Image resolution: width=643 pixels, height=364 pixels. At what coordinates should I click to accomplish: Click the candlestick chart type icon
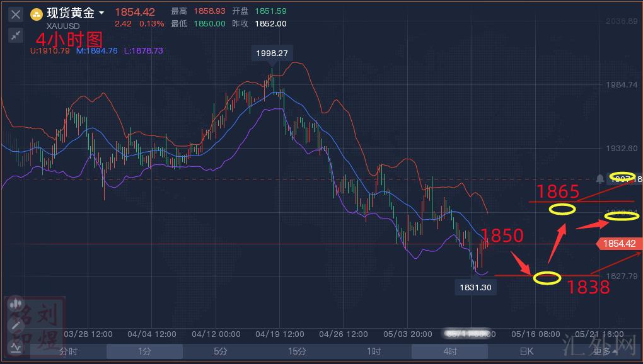coord(16,304)
